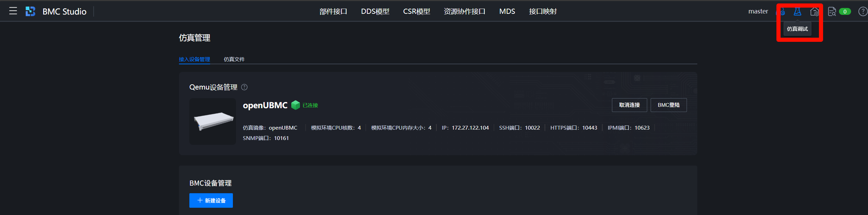Open the document search log icon
868x215 pixels.
pyautogui.click(x=832, y=12)
